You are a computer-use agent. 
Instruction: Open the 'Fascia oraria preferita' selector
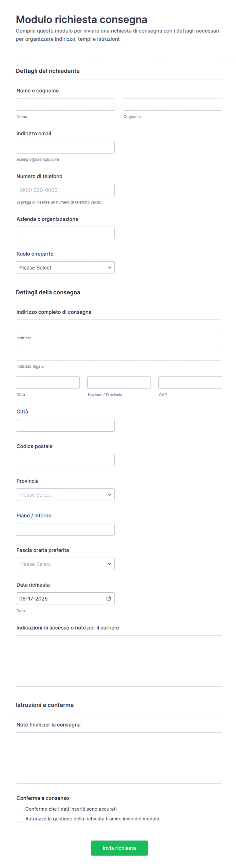point(65,564)
